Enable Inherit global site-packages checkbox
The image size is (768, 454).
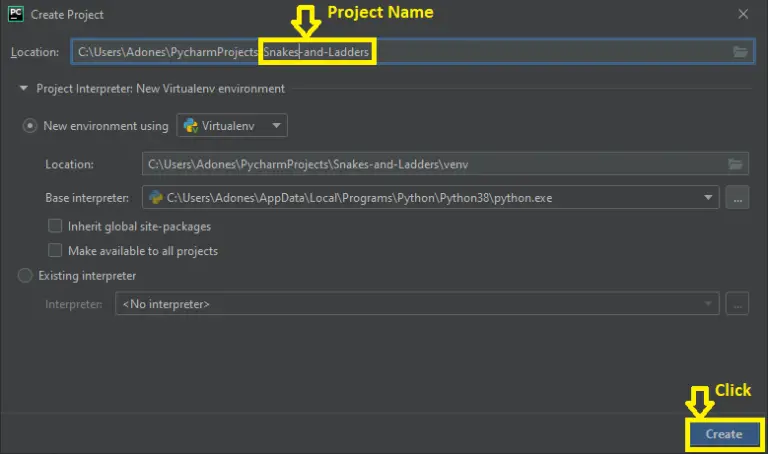pyautogui.click(x=56, y=226)
